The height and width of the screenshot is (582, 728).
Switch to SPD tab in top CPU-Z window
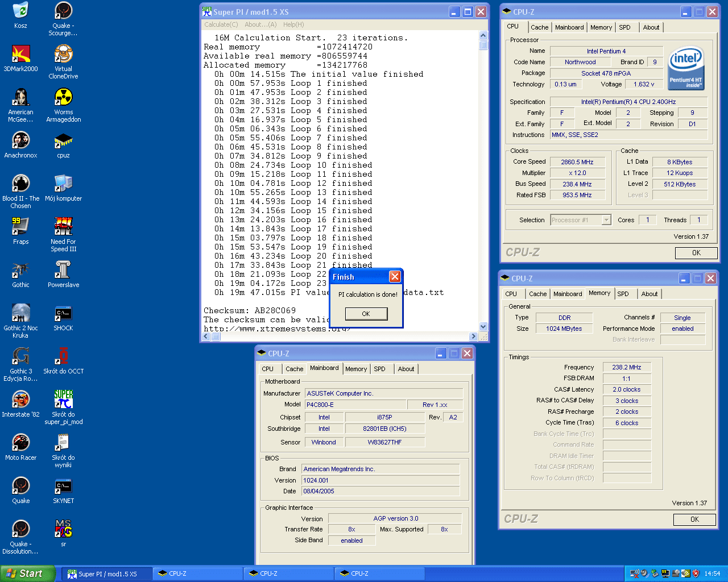[624, 27]
